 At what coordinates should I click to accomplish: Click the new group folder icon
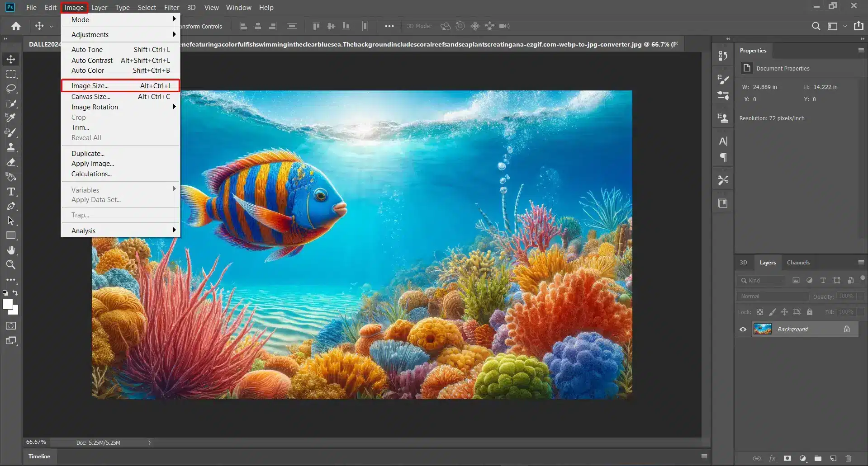[x=818, y=458]
